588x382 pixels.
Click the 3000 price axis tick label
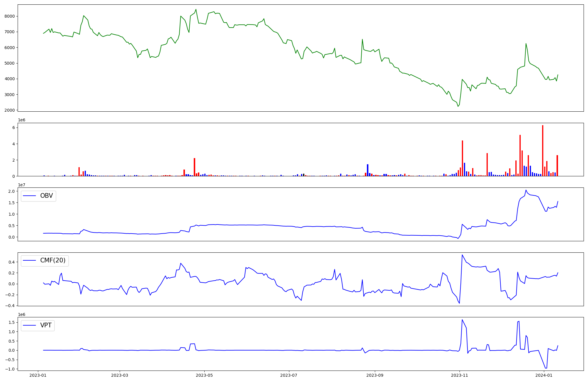10,95
